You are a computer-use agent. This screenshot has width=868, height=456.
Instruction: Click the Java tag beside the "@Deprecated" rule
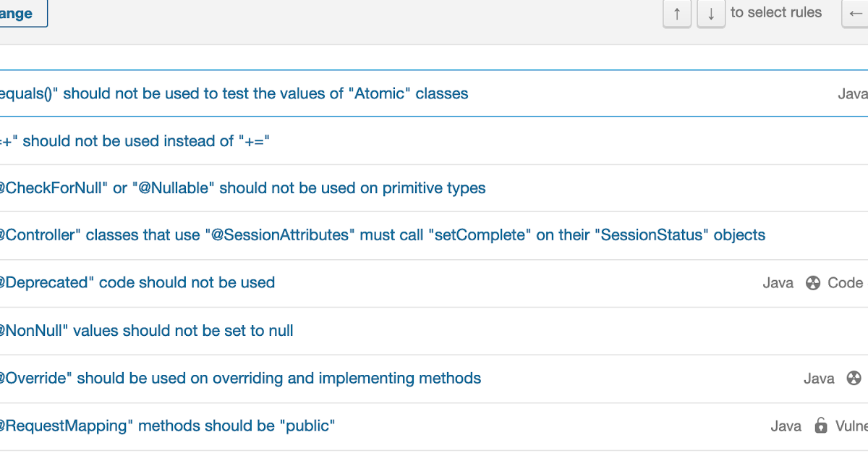(778, 283)
